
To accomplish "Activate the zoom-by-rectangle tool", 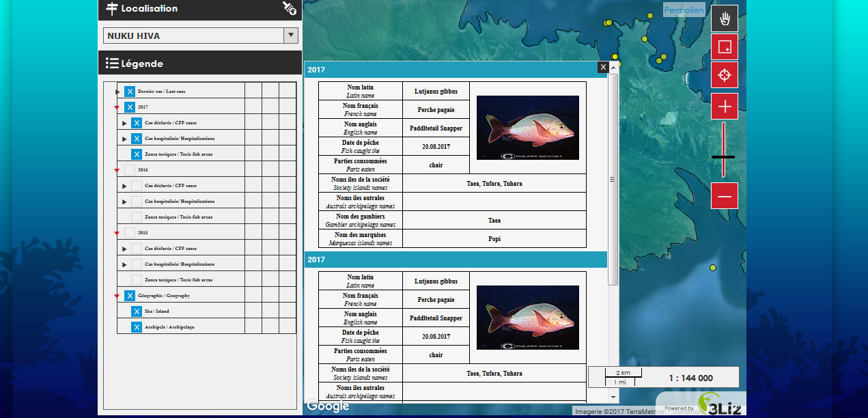I will click(725, 47).
